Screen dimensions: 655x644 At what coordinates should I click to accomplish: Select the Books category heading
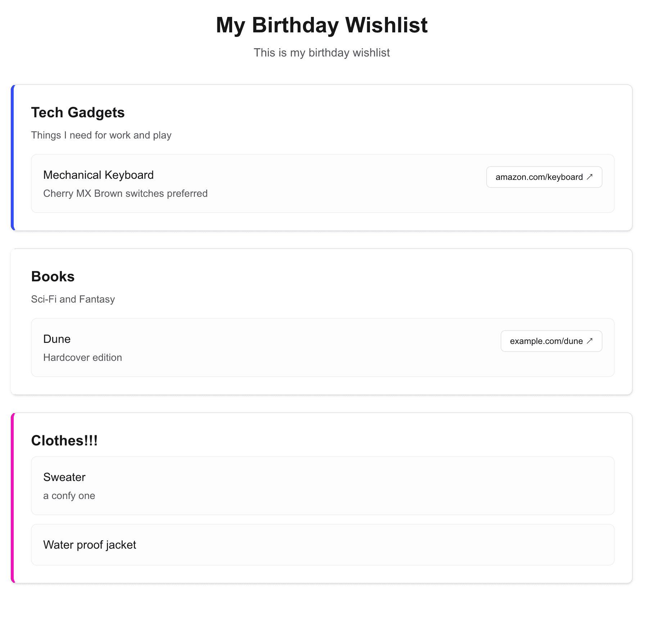53,277
